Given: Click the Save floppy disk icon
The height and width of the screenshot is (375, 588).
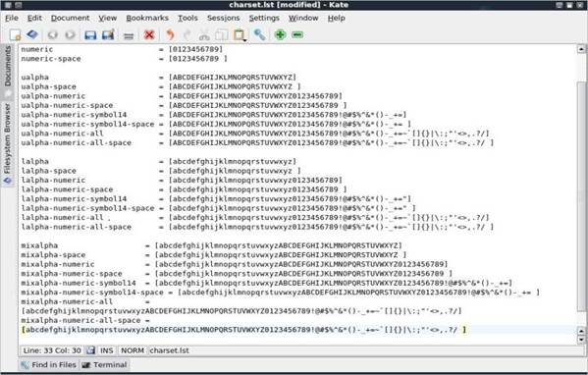Looking at the screenshot, I should (x=90, y=35).
